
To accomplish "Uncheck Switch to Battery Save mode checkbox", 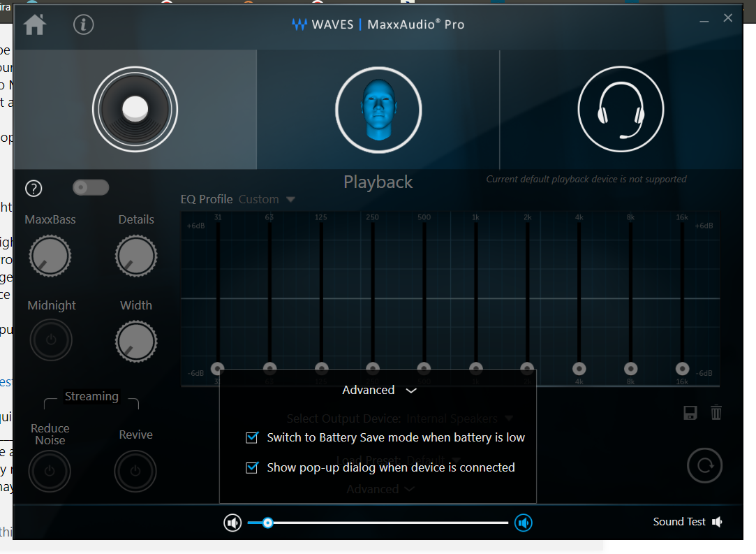I will pyautogui.click(x=252, y=437).
